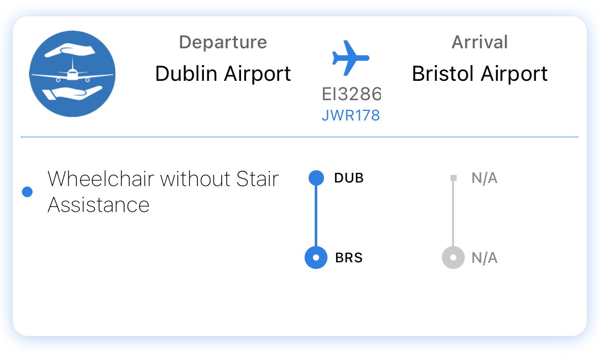599x364 pixels.
Task: Click the BRS arrival timeline marker
Action: 316,257
